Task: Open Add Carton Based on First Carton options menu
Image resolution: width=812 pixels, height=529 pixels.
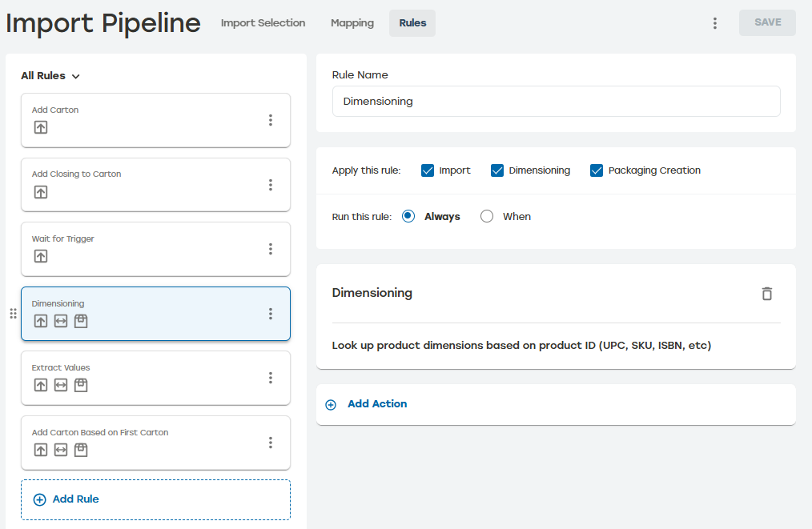Action: [x=271, y=443]
